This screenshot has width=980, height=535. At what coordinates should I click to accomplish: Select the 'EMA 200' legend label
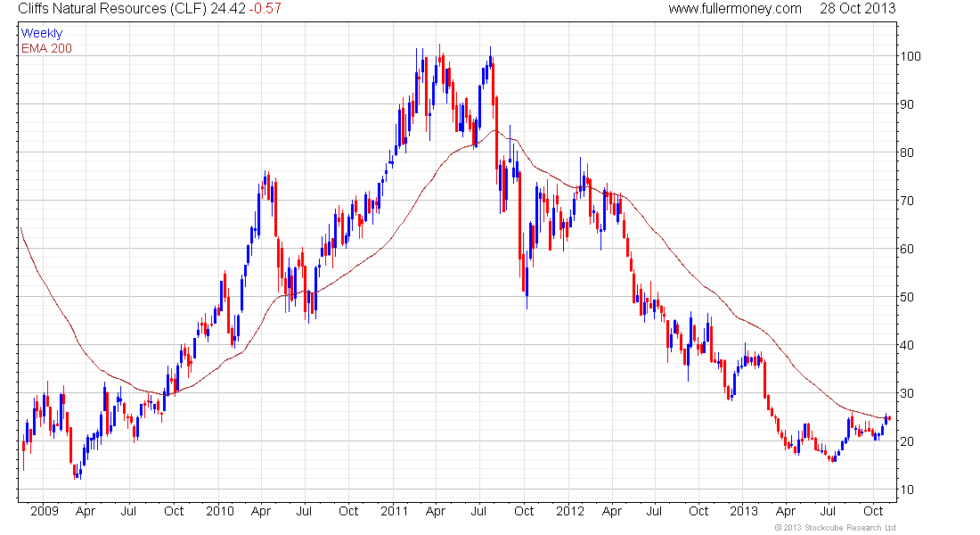pyautogui.click(x=46, y=48)
